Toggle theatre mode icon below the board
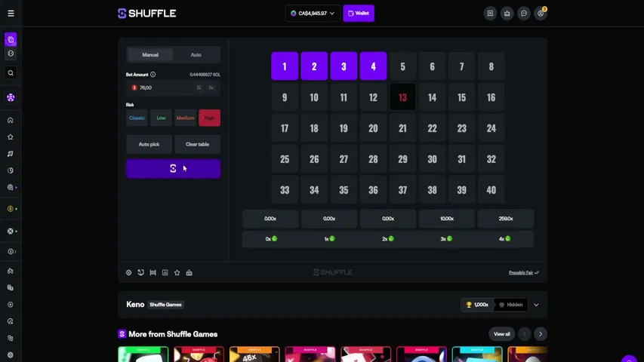The image size is (644, 362). [153, 272]
